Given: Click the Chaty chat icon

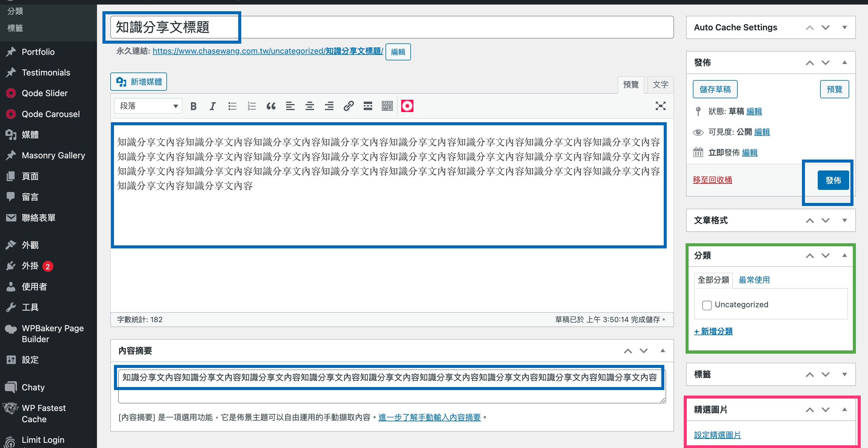Looking at the screenshot, I should pyautogui.click(x=11, y=387).
